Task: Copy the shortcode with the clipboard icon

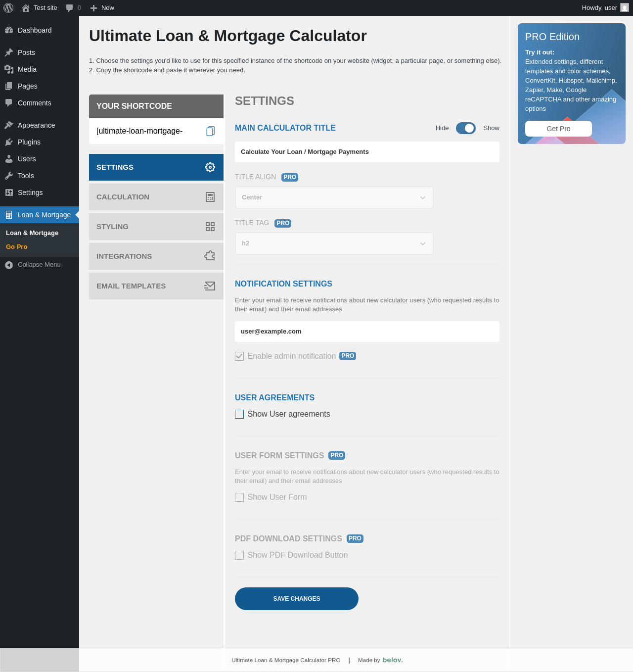Action: (x=210, y=131)
